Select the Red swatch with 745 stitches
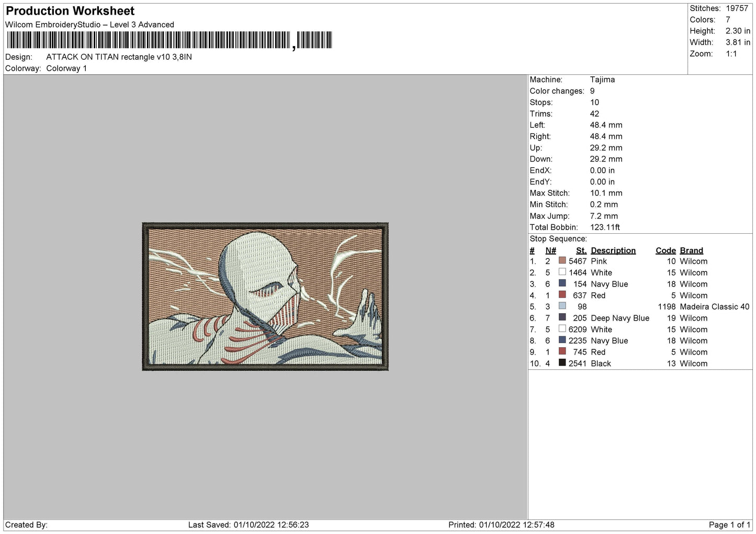Viewport: 756px width, 534px height. point(562,351)
